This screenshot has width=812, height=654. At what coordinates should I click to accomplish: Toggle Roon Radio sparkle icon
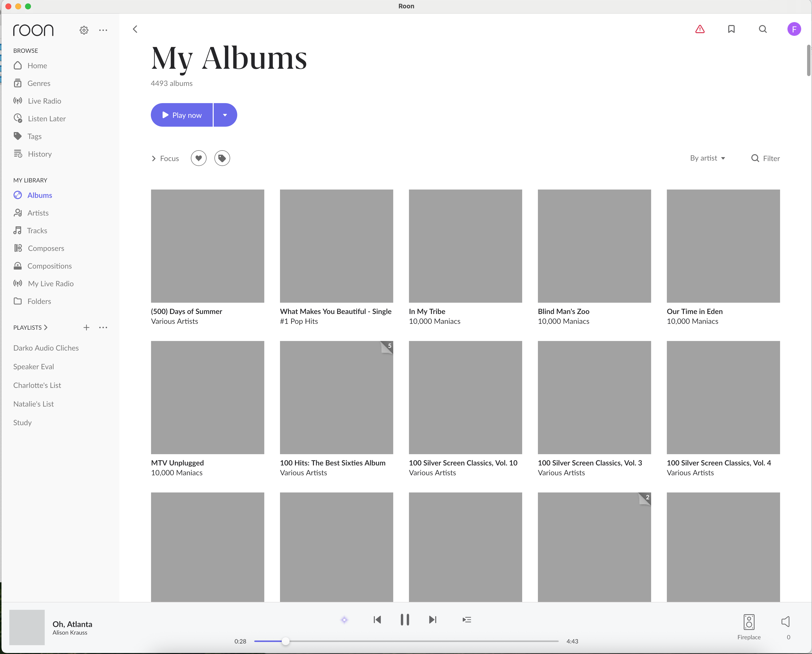344,620
